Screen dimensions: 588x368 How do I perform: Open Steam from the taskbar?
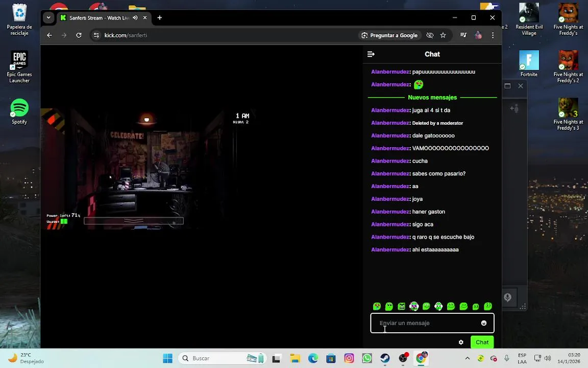coord(385,358)
